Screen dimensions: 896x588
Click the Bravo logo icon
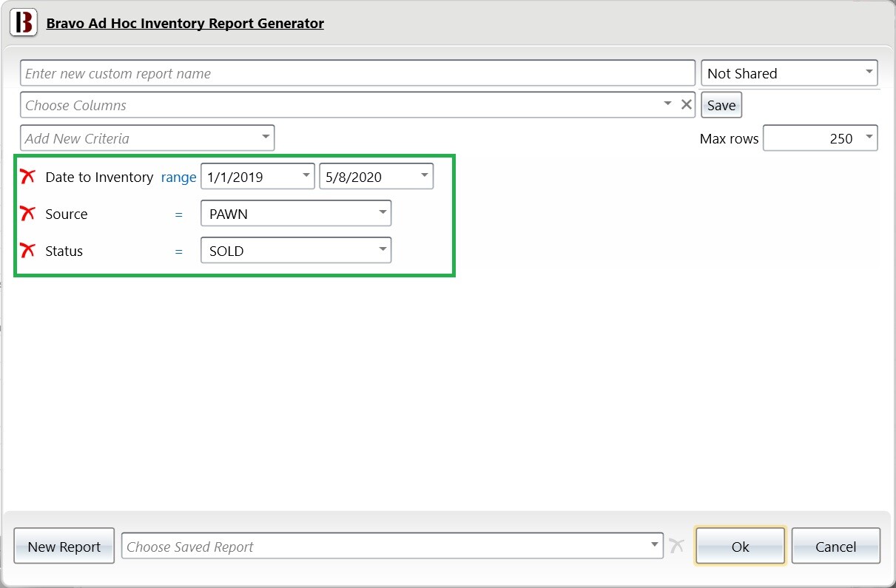(x=24, y=23)
